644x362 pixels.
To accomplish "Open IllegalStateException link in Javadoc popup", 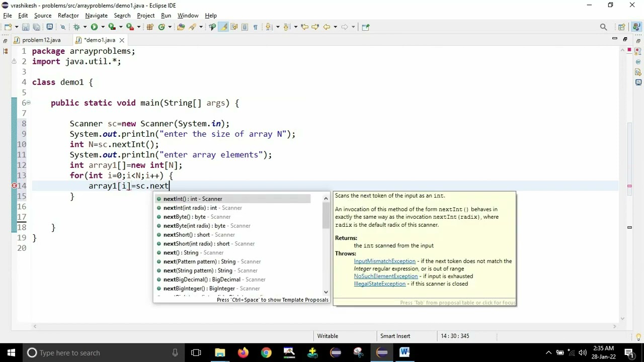I will click(379, 284).
